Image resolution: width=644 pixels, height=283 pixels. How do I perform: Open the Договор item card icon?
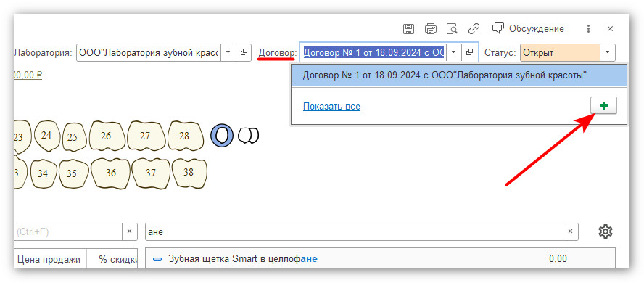tap(469, 52)
